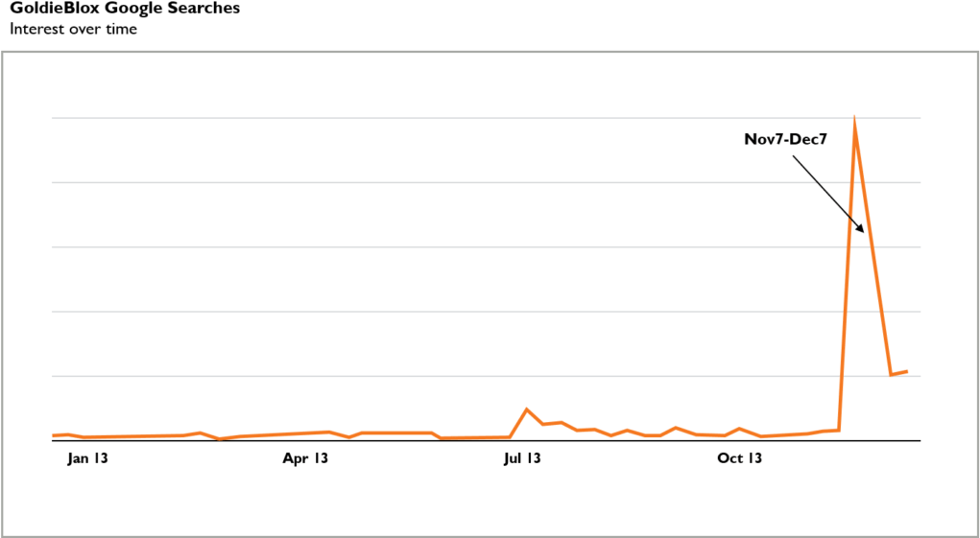This screenshot has height=538, width=980.
Task: Click the leftmost start of the orange line
Action: pos(53,435)
